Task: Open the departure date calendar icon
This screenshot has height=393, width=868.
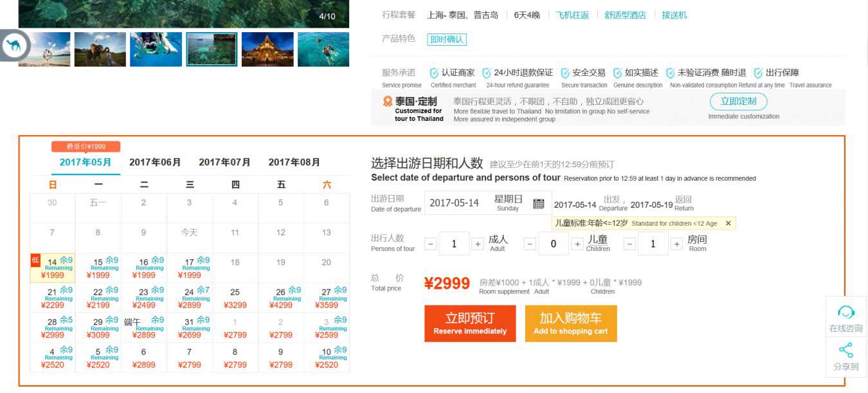Action: click(x=539, y=203)
